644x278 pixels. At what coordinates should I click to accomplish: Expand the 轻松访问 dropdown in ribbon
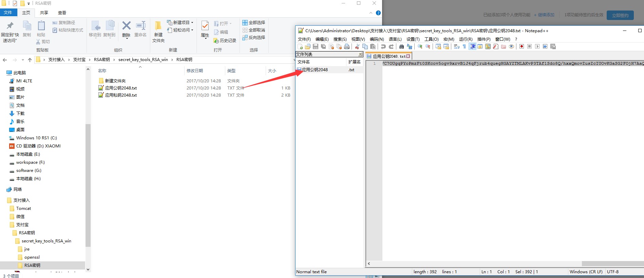click(x=192, y=30)
